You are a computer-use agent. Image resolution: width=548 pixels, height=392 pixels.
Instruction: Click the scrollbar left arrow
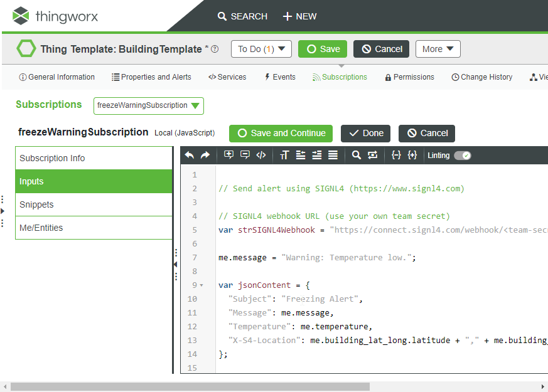click(x=5, y=387)
